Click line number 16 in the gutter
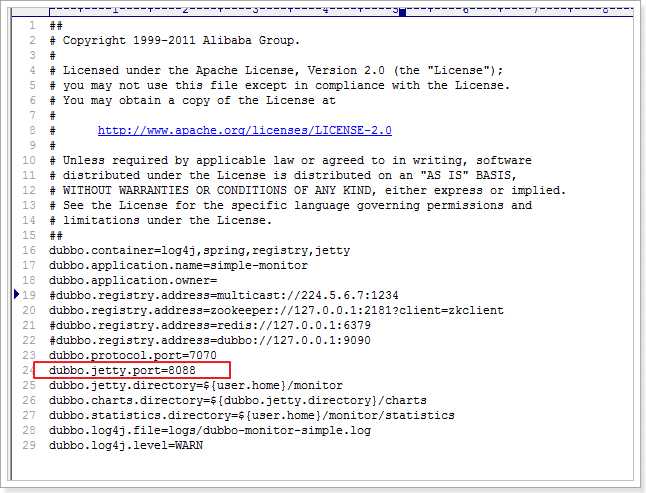The image size is (646, 493). coord(29,250)
